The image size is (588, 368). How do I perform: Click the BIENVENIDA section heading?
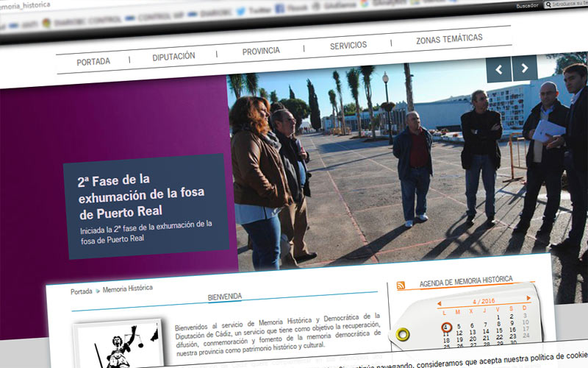pos(225,297)
